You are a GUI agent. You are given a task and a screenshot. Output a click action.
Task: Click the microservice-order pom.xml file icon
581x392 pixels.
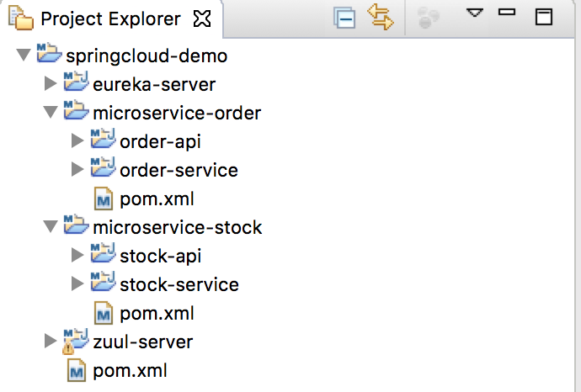104,199
